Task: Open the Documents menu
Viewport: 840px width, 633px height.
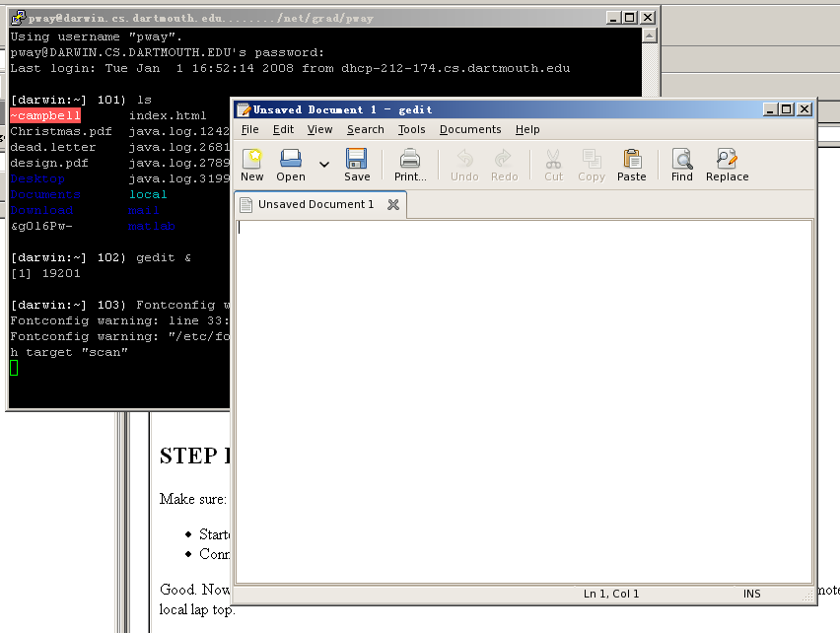Action: click(470, 129)
